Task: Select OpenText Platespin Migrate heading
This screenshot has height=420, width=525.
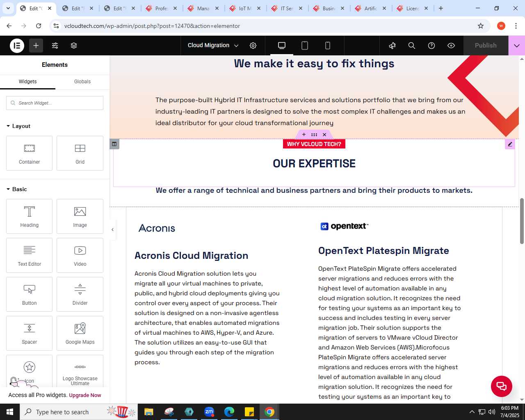Action: (383, 251)
